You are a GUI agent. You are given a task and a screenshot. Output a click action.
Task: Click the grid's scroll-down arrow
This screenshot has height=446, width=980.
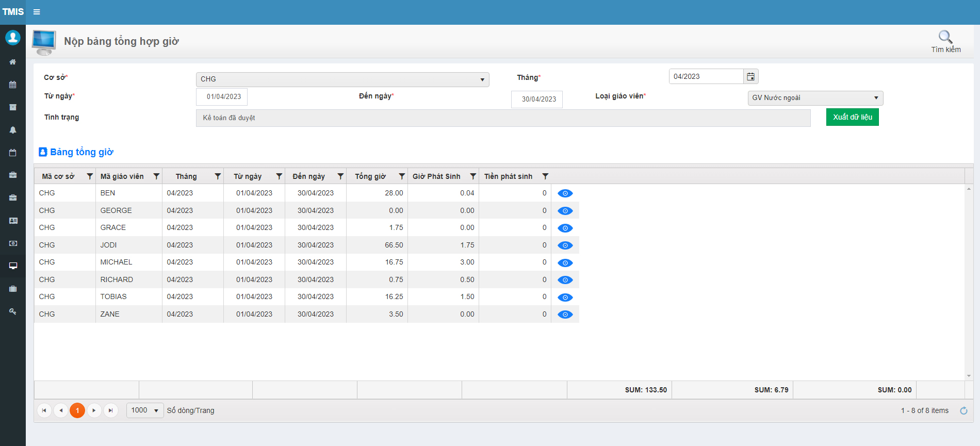(x=969, y=376)
